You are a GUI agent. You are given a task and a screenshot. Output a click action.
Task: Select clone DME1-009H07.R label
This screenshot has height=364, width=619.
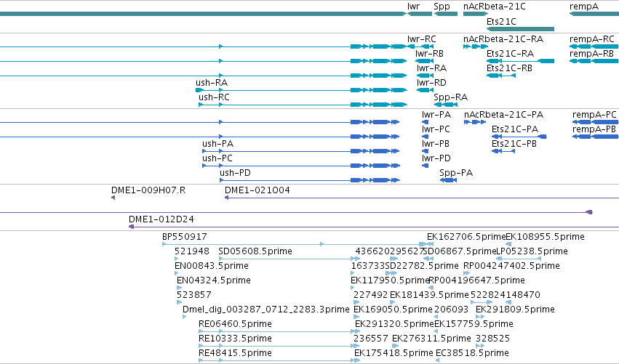pyautogui.click(x=148, y=190)
